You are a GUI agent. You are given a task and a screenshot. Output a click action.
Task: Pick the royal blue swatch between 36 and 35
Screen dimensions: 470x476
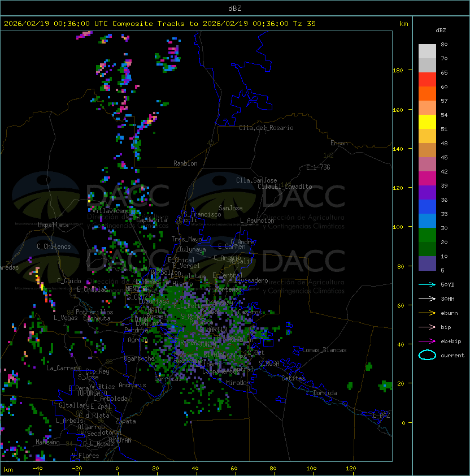(x=427, y=206)
